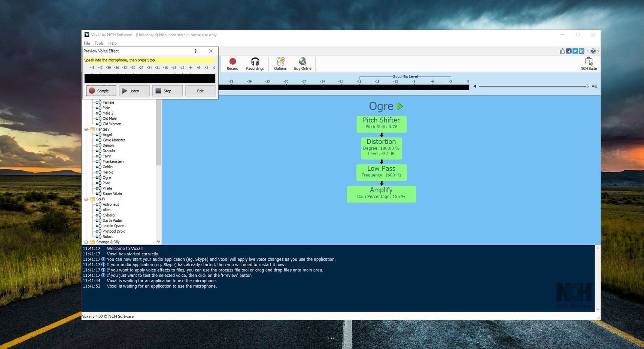Select the Dracula voice

109,151
